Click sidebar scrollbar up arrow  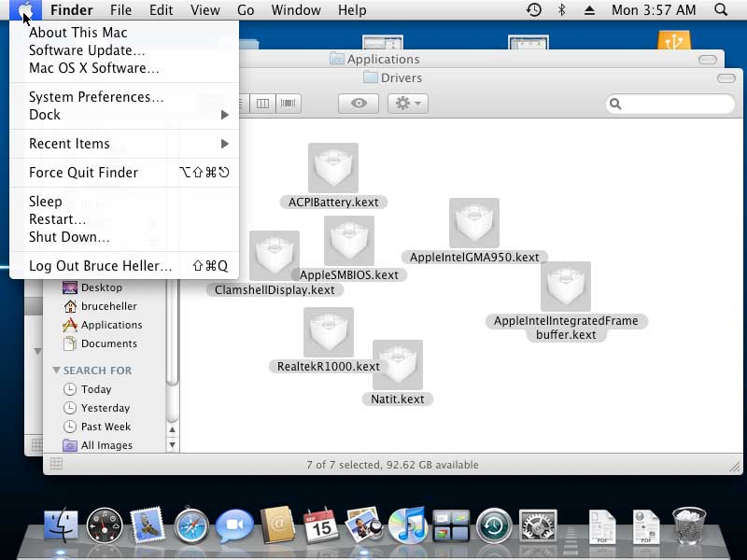(x=172, y=429)
